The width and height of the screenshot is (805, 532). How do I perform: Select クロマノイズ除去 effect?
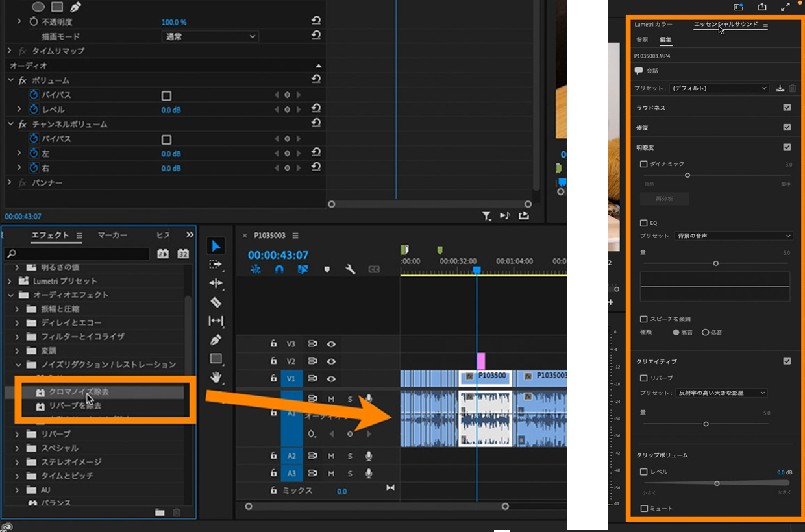point(79,392)
